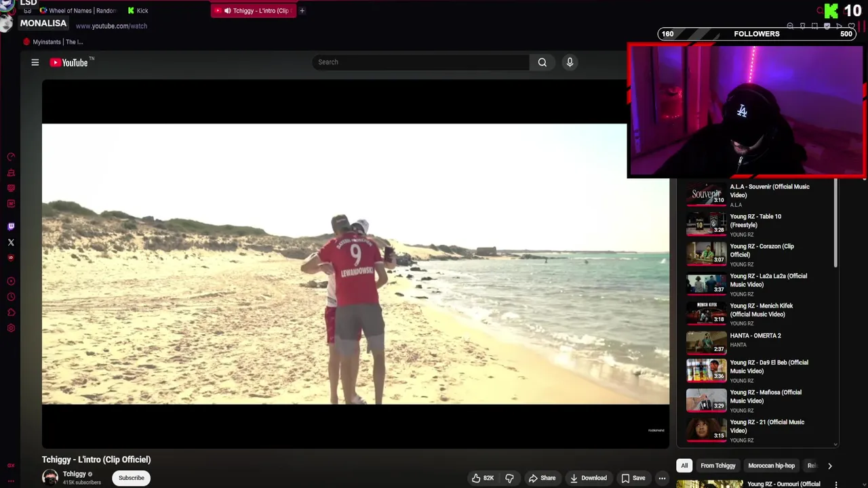Image resolution: width=868 pixels, height=488 pixels.
Task: Click the snapshot icon in address bar
Action: coord(814,26)
